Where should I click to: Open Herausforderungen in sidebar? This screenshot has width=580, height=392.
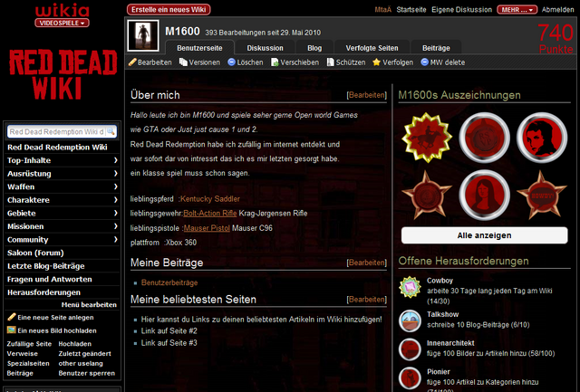tap(43, 292)
